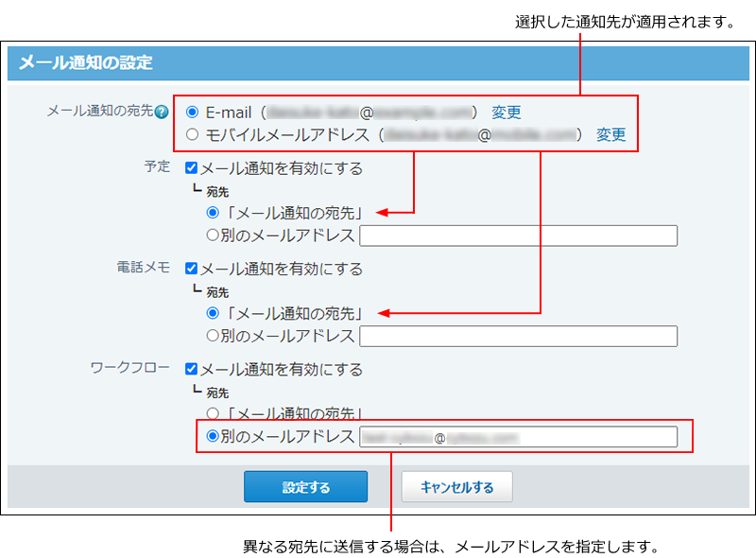This screenshot has width=756, height=558.
Task: Focus the alternate address field under 電話メモ
Action: 518,336
